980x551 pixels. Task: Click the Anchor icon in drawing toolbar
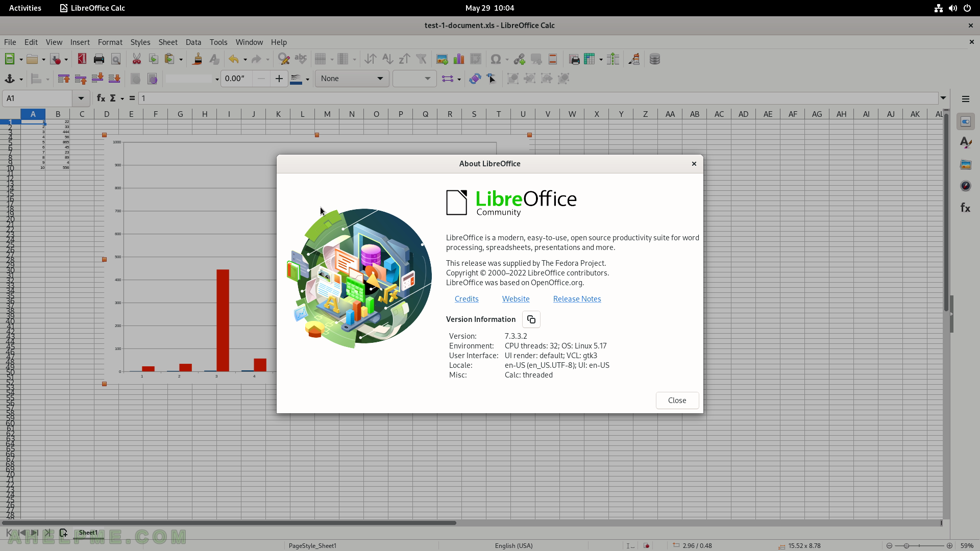click(x=9, y=79)
